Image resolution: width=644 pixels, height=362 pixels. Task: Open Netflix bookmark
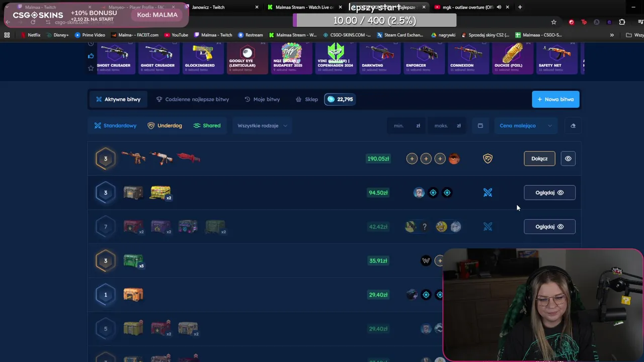30,35
